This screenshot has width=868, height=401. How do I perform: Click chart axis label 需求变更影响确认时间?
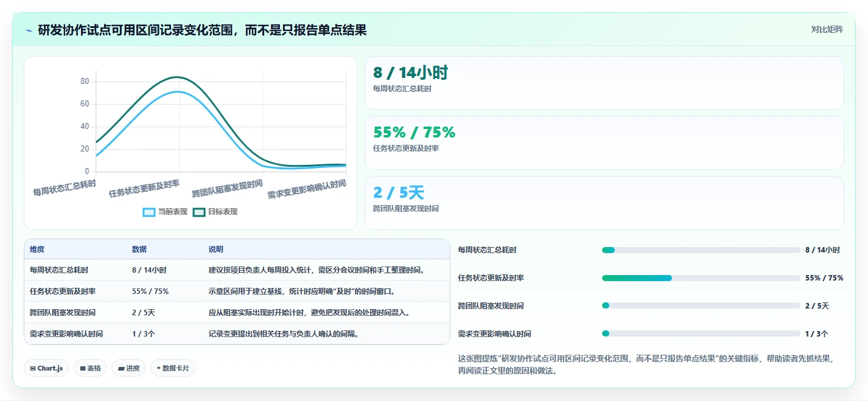(307, 189)
